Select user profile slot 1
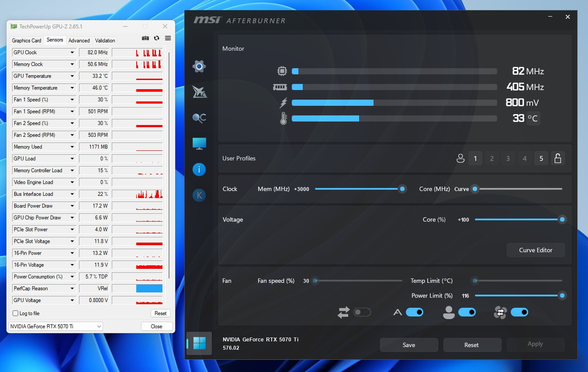The width and height of the screenshot is (588, 372). (475, 159)
